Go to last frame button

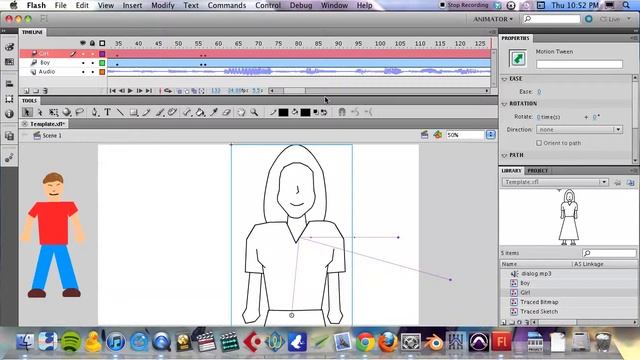point(149,91)
